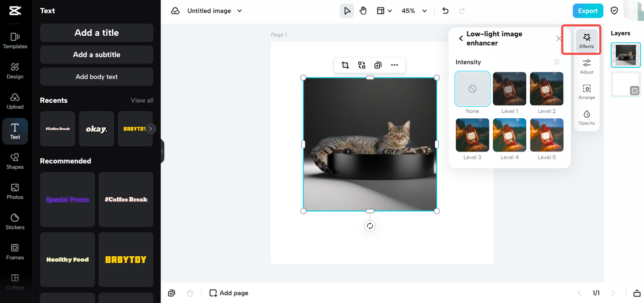Go back from Low-light image enhancer
Screen dimensions: 644x303
(x=460, y=38)
